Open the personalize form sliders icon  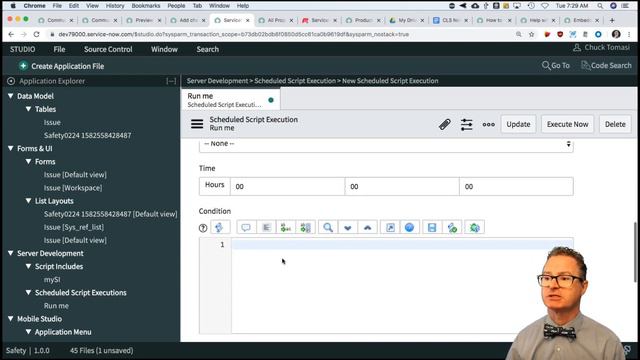click(x=467, y=124)
